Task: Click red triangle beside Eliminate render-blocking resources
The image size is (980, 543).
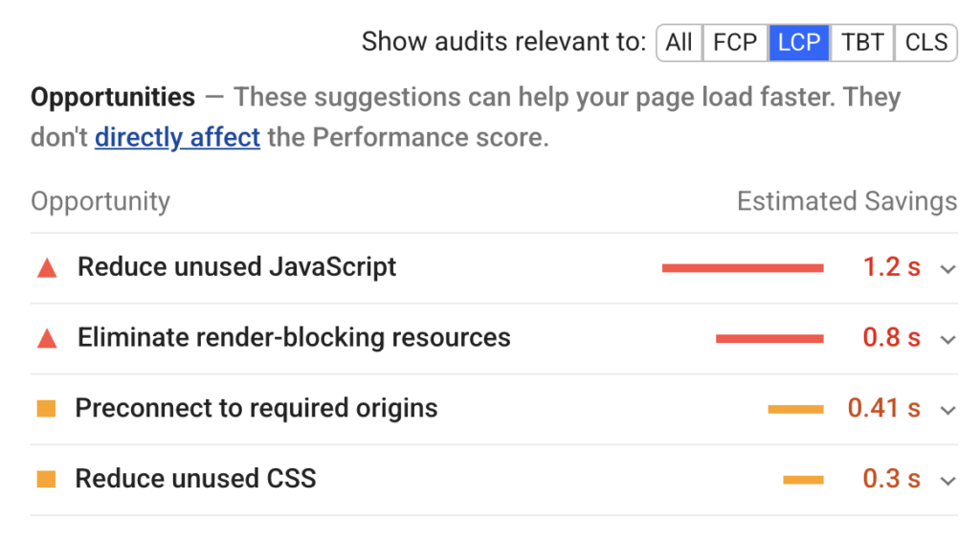Action: pyautogui.click(x=47, y=339)
